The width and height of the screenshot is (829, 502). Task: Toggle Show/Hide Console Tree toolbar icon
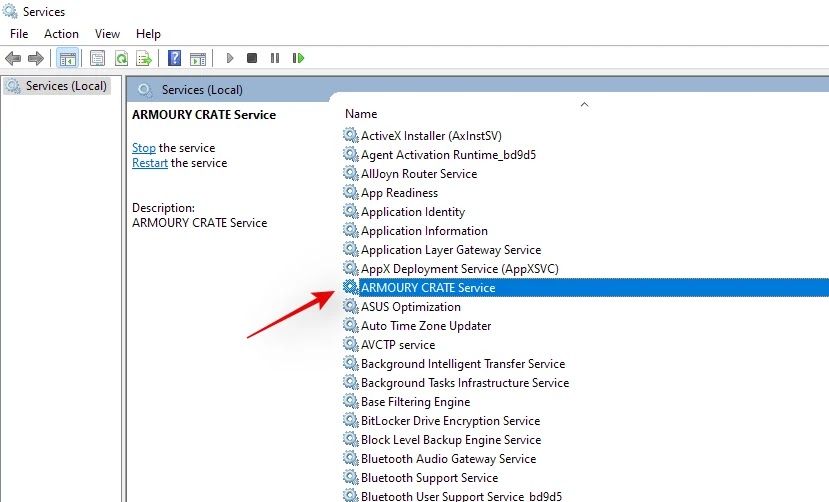click(x=68, y=58)
